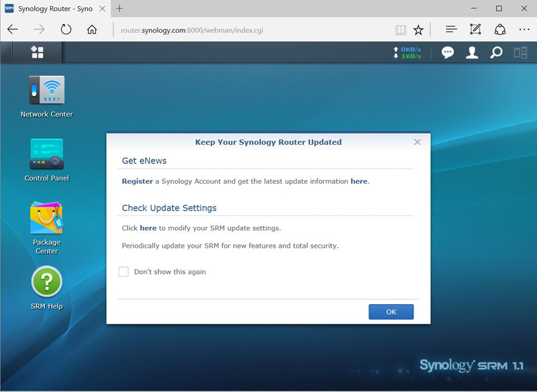Check network upload/download speed indicator
The height and width of the screenshot is (392, 537).
pos(407,52)
